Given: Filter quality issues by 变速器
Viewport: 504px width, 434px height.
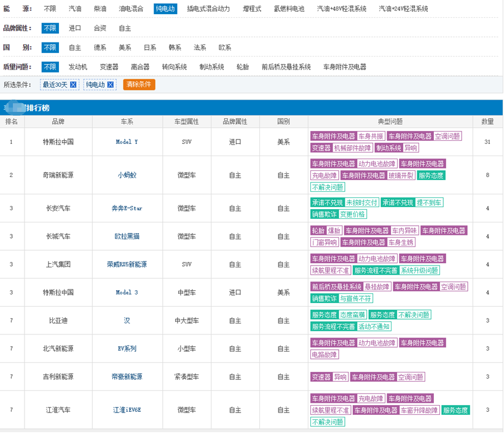Looking at the screenshot, I should (x=109, y=67).
